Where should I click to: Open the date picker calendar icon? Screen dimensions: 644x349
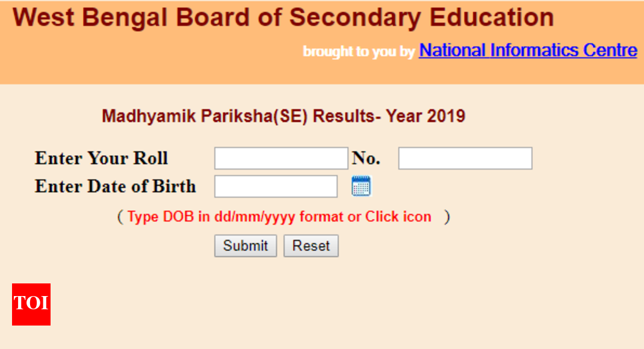(x=361, y=187)
